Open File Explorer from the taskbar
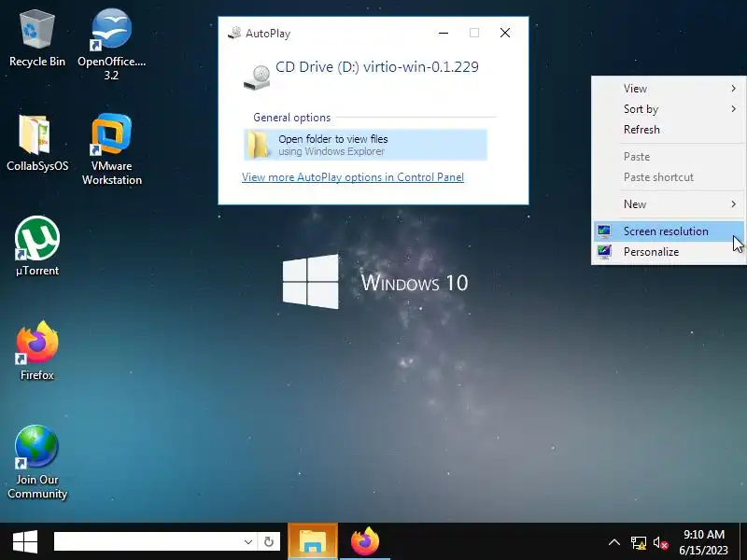 [x=313, y=542]
